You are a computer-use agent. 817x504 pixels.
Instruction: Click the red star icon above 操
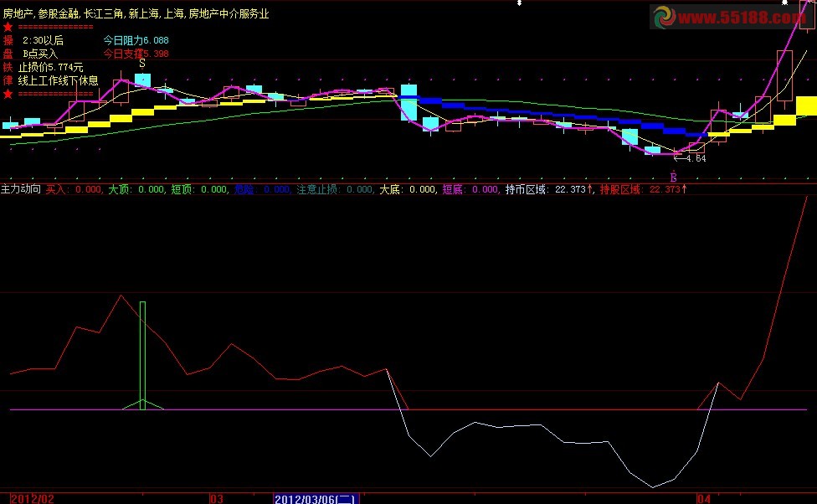[7, 26]
